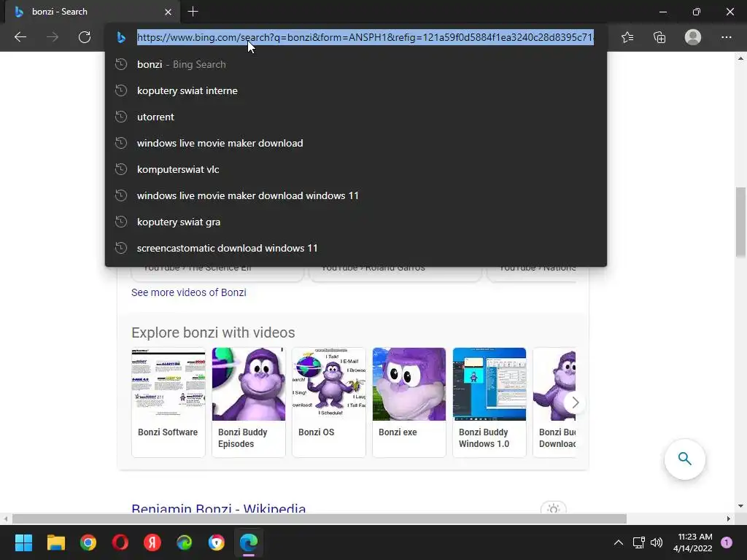Refresh the current page
Image resolution: width=747 pixels, height=560 pixels.
point(85,37)
